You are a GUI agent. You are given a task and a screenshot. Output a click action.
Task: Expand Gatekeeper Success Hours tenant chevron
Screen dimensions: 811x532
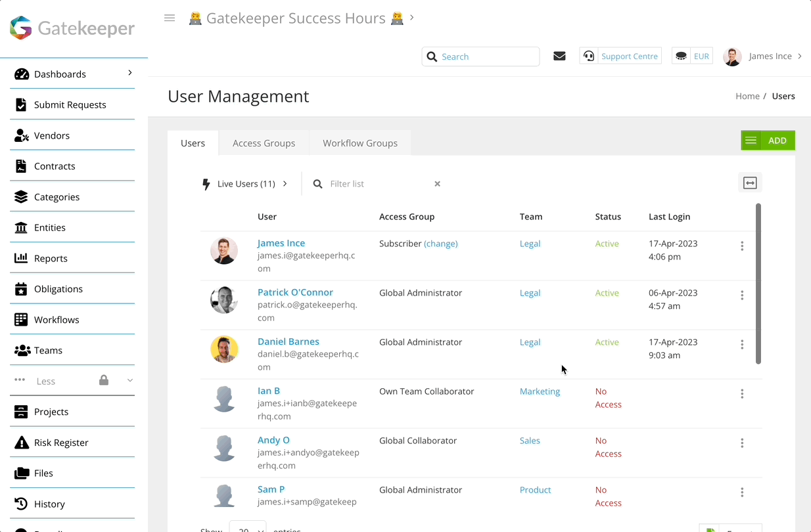[412, 18]
